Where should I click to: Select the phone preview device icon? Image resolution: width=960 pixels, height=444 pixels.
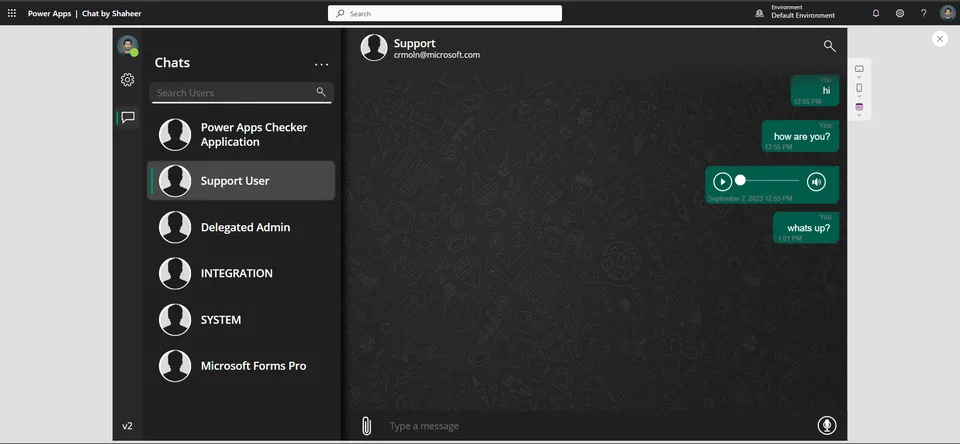coord(859,88)
